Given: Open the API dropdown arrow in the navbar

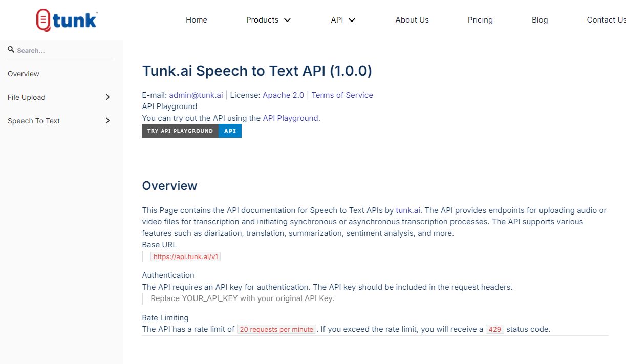Looking at the screenshot, I should point(352,20).
